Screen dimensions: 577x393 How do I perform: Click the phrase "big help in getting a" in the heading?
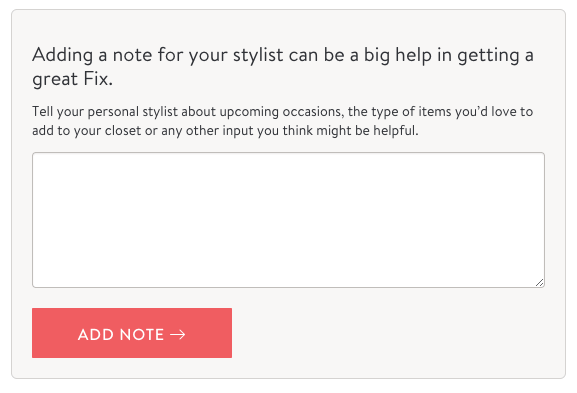point(449,56)
